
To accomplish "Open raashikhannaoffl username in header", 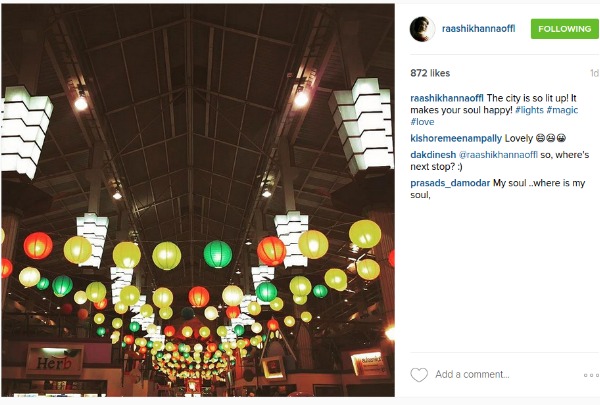I will 478,29.
